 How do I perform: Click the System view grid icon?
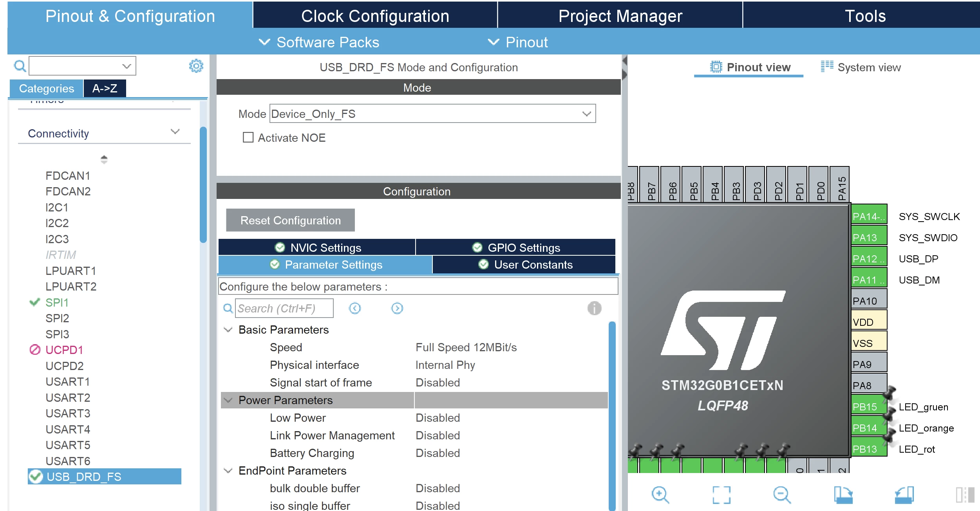[827, 67]
